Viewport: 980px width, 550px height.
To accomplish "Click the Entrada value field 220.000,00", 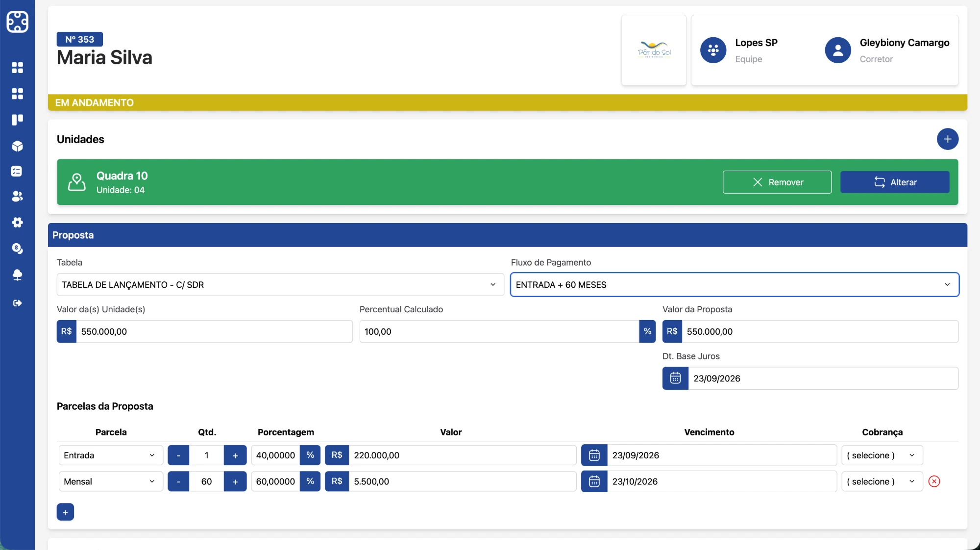I will pos(463,455).
